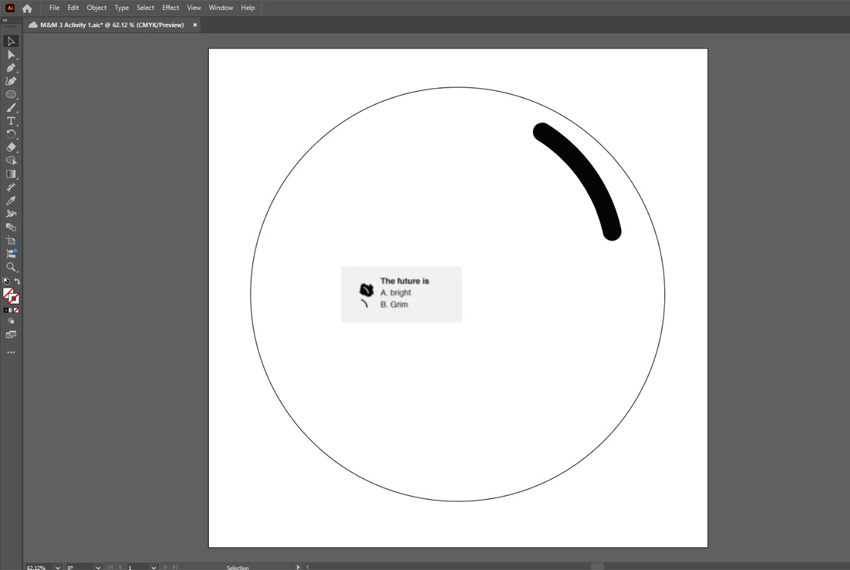Activate the Type tool
Image resolution: width=850 pixels, height=570 pixels.
tap(11, 121)
